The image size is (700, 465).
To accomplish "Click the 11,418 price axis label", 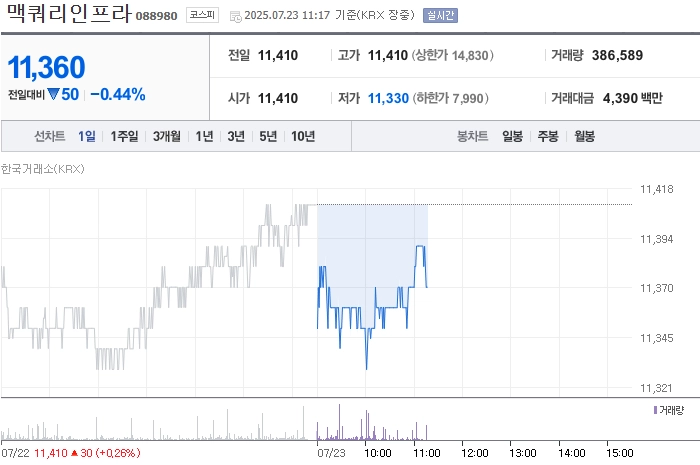I will tap(657, 189).
